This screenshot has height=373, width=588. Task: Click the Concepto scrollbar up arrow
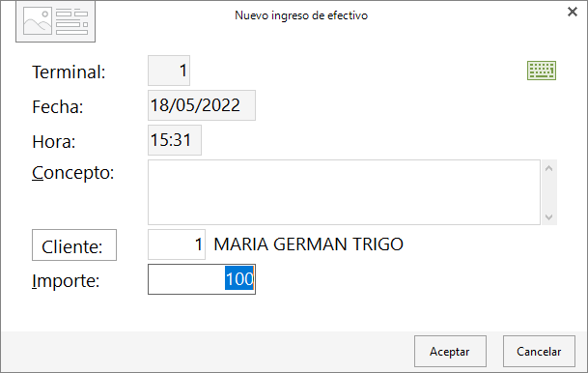549,168
